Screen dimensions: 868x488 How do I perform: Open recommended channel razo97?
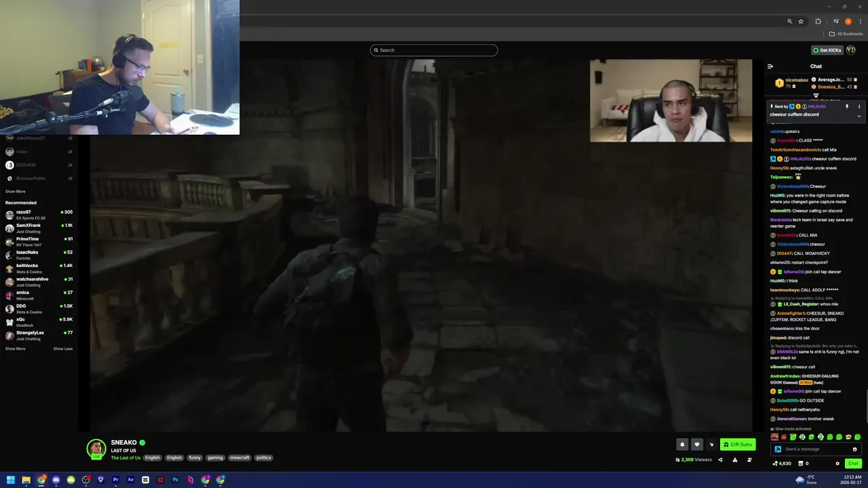[39, 215]
